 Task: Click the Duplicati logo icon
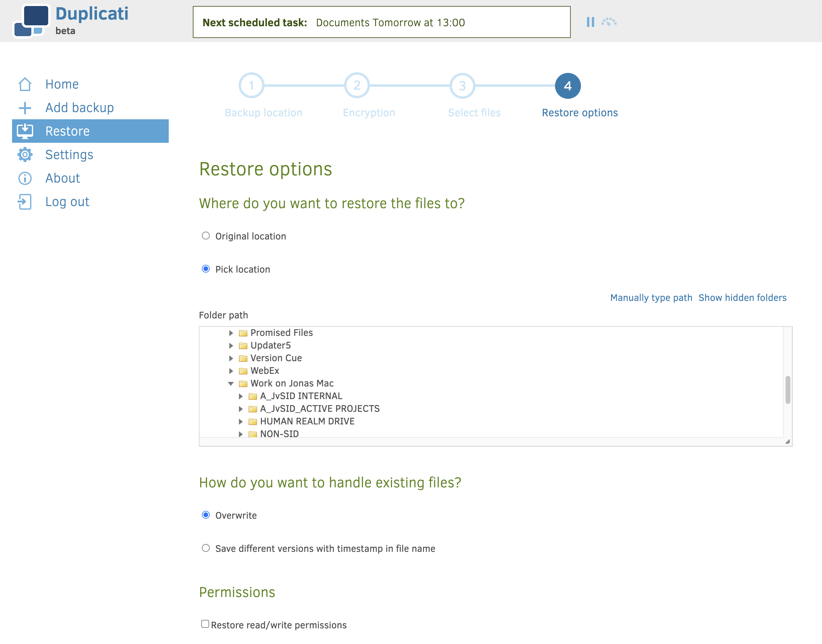pyautogui.click(x=31, y=21)
